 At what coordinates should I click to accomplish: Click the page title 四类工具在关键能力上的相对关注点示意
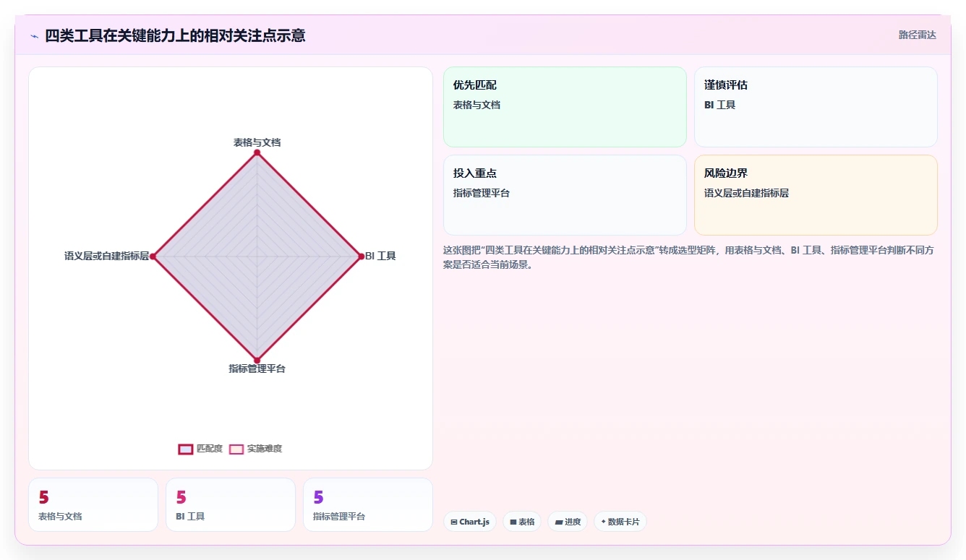(x=175, y=35)
